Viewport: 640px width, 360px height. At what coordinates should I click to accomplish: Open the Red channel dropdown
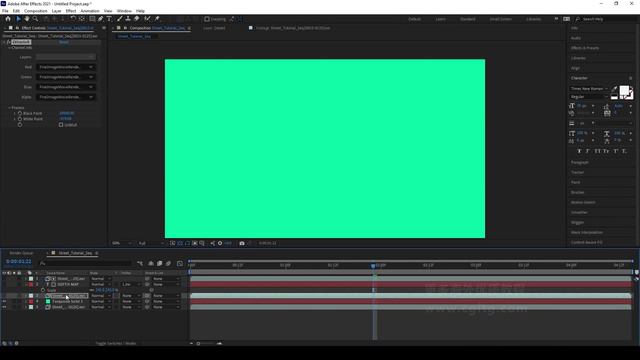click(66, 67)
